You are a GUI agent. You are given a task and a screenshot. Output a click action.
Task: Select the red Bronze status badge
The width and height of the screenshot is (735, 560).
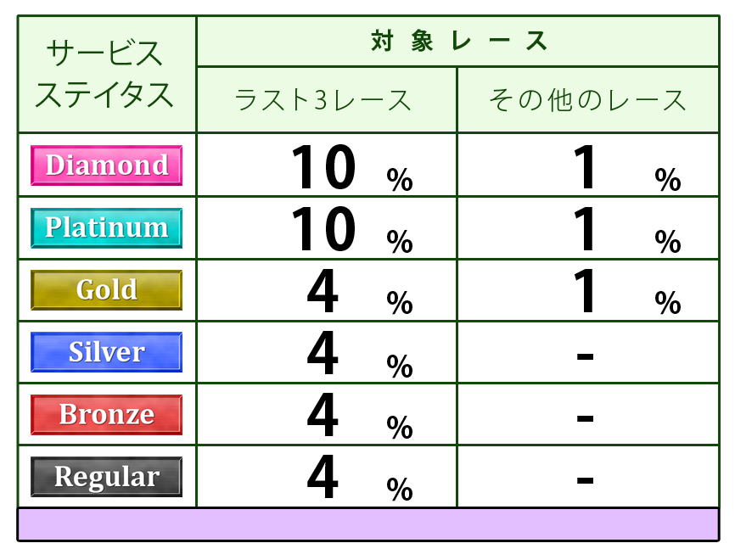click(x=106, y=415)
